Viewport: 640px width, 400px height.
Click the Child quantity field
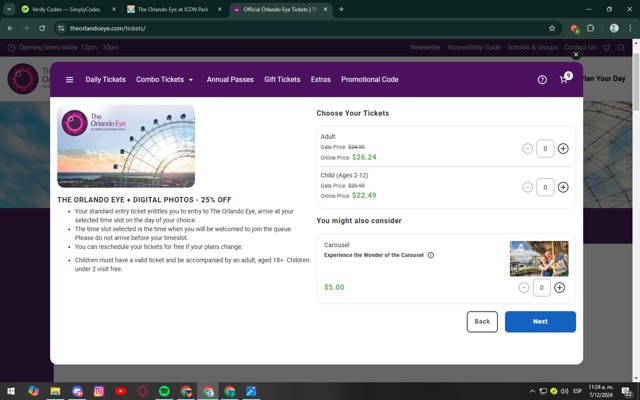pos(545,187)
